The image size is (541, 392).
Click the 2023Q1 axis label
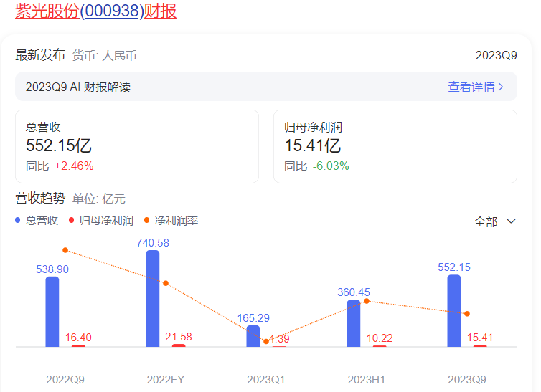[x=266, y=380]
